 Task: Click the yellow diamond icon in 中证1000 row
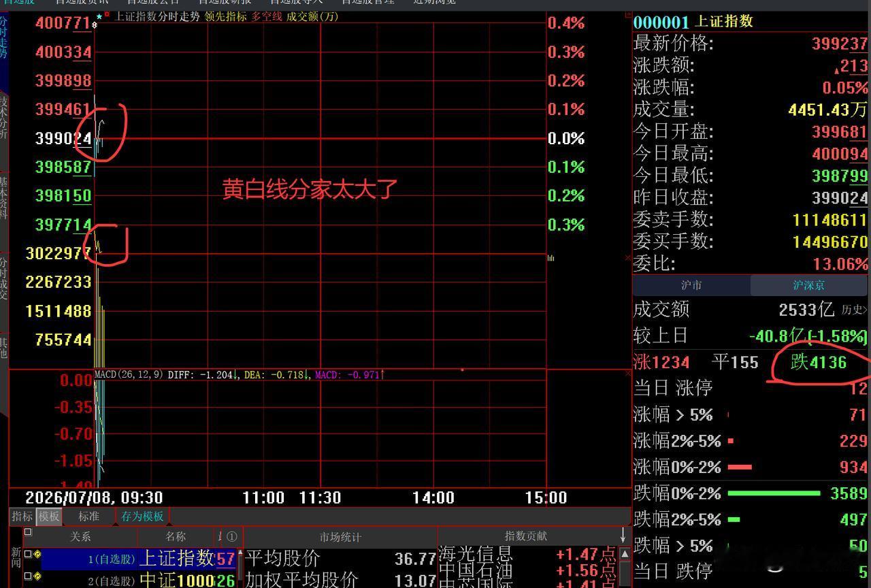(37, 576)
